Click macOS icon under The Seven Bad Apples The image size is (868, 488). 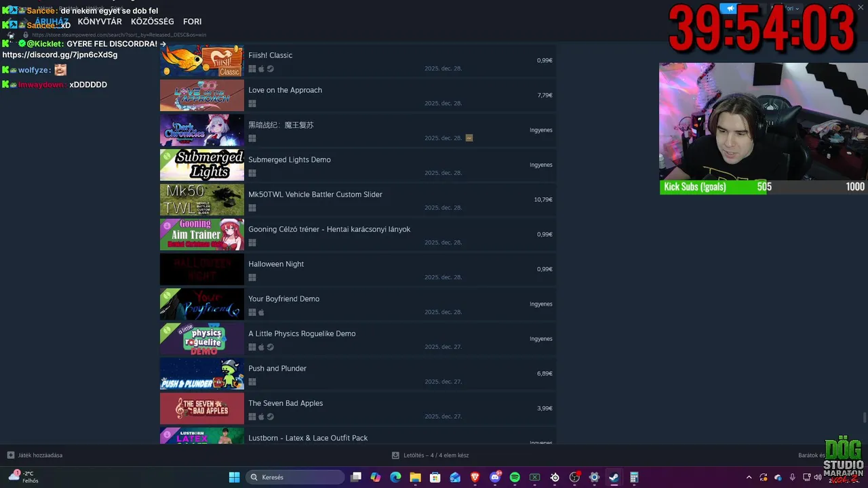(261, 417)
